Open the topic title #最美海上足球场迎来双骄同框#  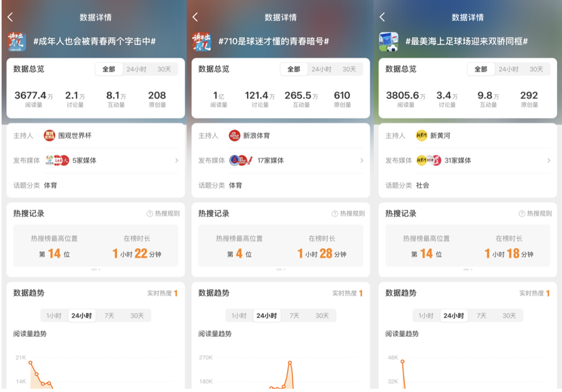pos(466,42)
